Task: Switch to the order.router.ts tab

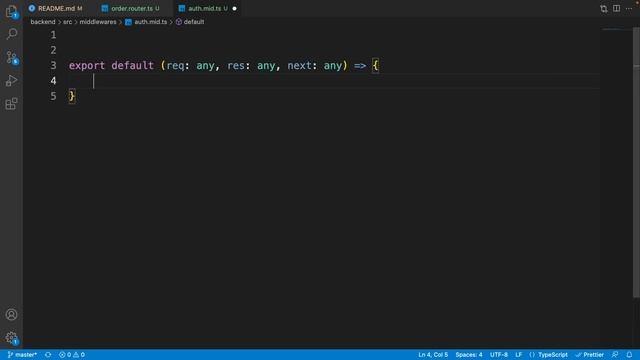Action: pyautogui.click(x=131, y=8)
